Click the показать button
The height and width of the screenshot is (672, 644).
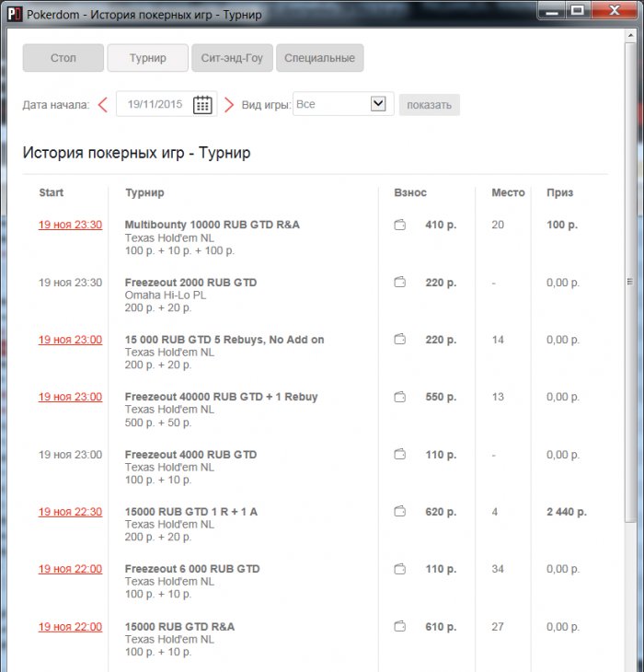click(430, 105)
